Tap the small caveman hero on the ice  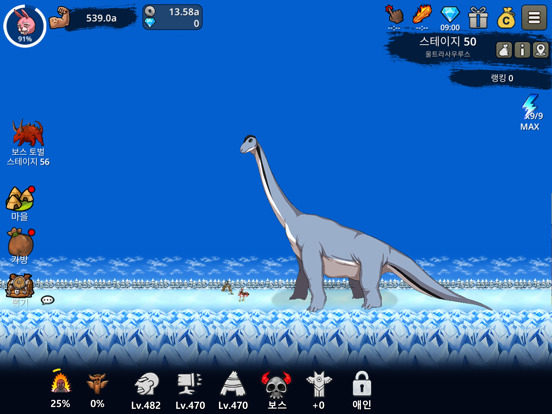click(227, 287)
